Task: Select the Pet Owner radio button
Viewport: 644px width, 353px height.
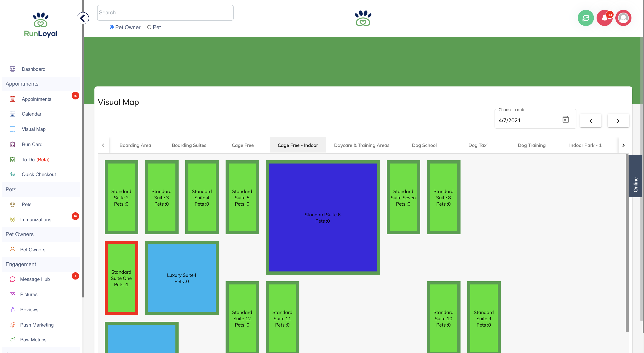Action: click(x=111, y=27)
